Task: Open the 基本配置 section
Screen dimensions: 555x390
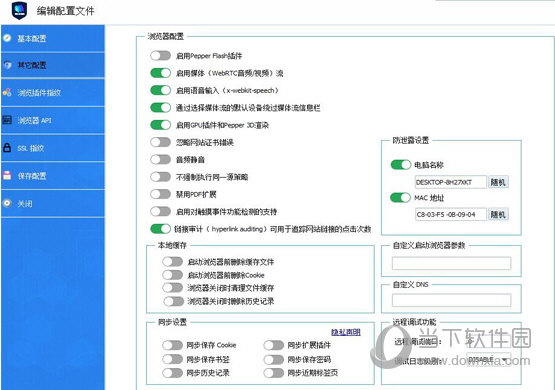Action: pos(53,38)
